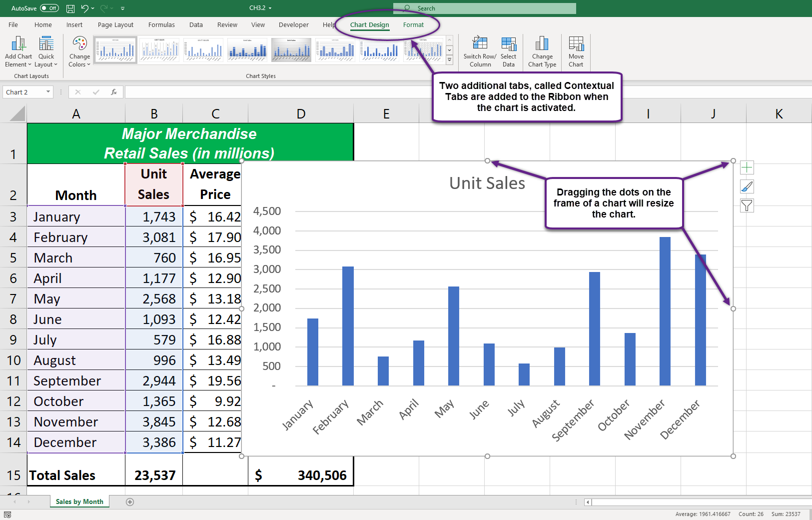Open the Formulas tab
Image resolution: width=812 pixels, height=520 pixels.
point(161,24)
